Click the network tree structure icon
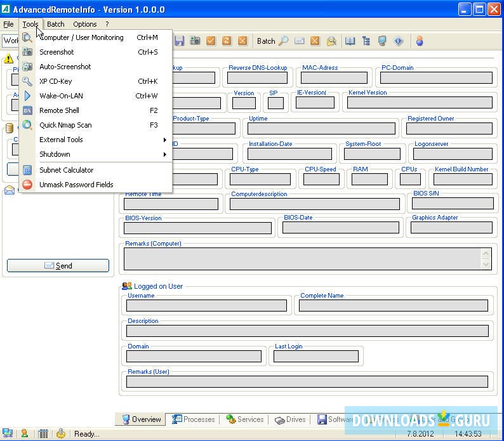The image size is (504, 441). click(366, 41)
